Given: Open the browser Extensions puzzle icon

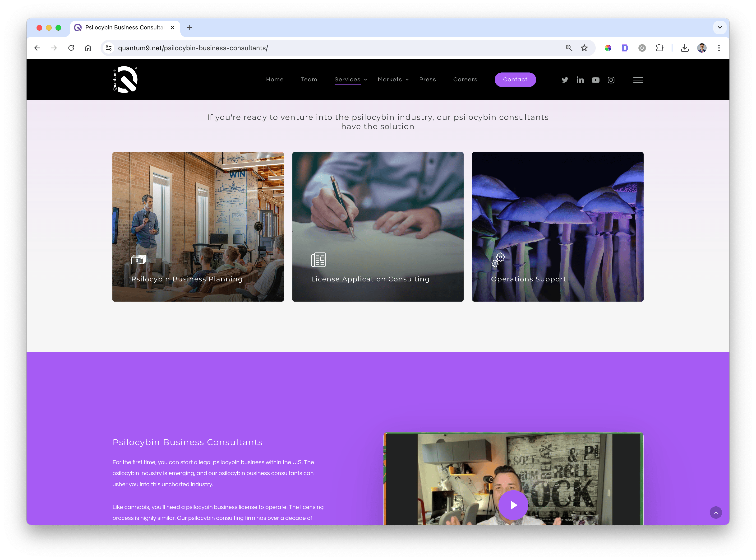Looking at the screenshot, I should [x=659, y=48].
